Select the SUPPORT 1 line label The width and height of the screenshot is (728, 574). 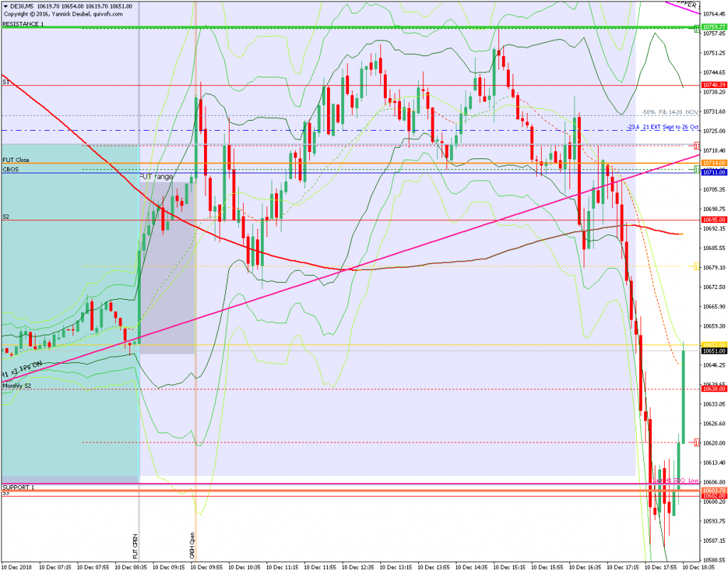tap(18, 487)
